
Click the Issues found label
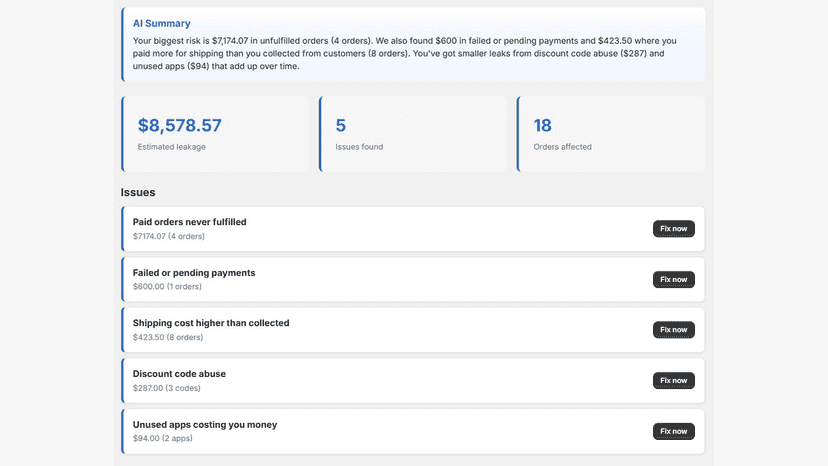359,147
